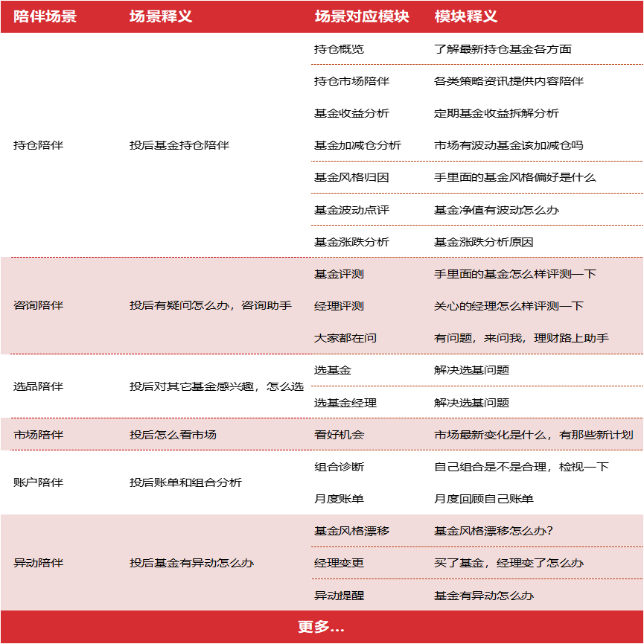Click the 基金风格归因 module
The width and height of the screenshot is (644, 644).
pos(351,177)
